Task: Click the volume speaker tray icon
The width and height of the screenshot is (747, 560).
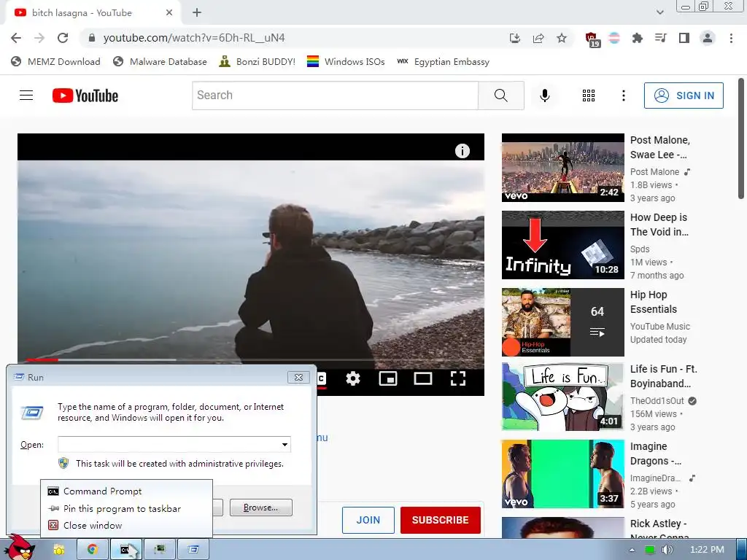Action: click(x=667, y=550)
